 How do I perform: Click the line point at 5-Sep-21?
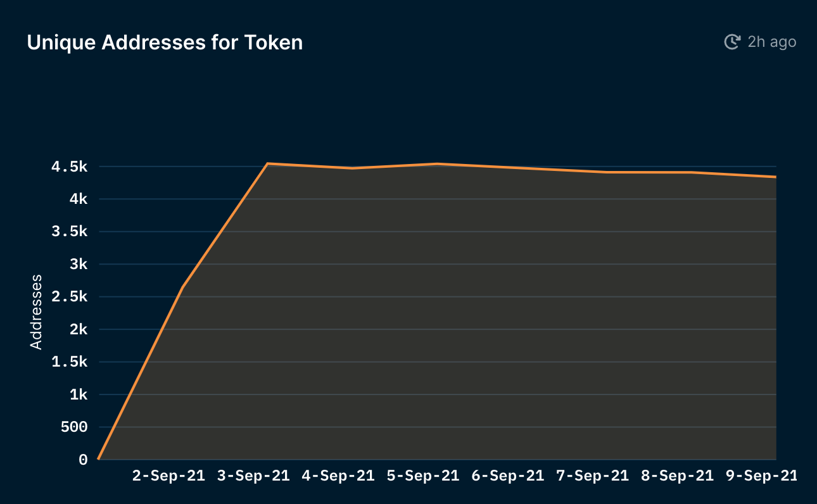pyautogui.click(x=437, y=164)
